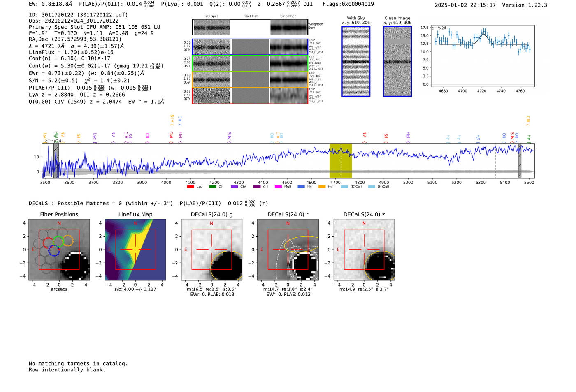Viewport: 576px width, 392px height.
Task: Click the λ = 4721.7Å wavelength line
Action: (76, 46)
